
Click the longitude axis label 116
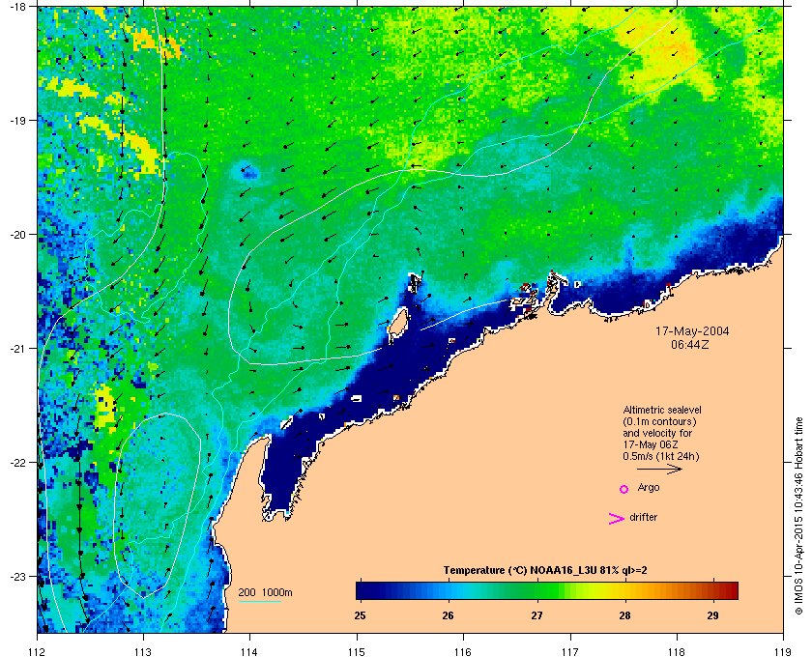[x=463, y=651]
